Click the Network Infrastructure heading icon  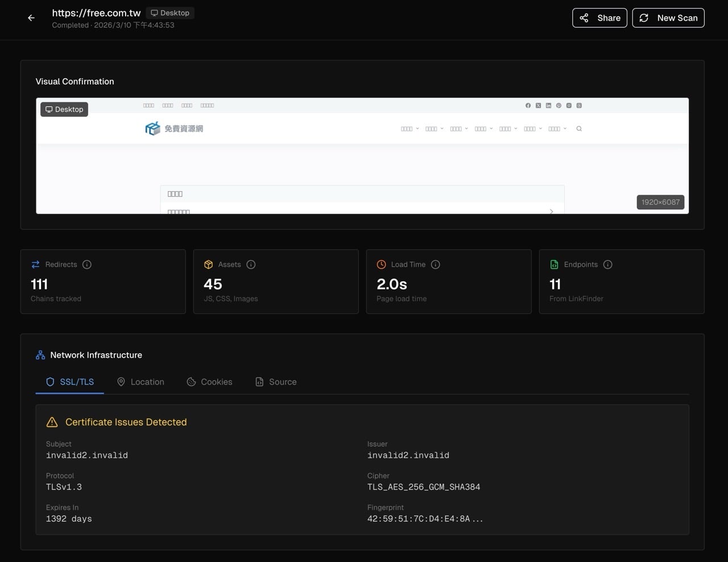[x=40, y=355]
